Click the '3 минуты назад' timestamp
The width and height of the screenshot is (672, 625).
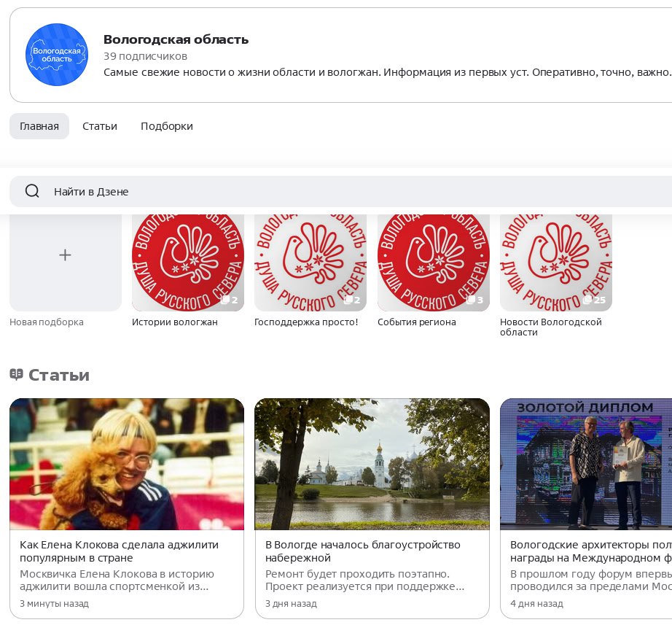point(54,604)
